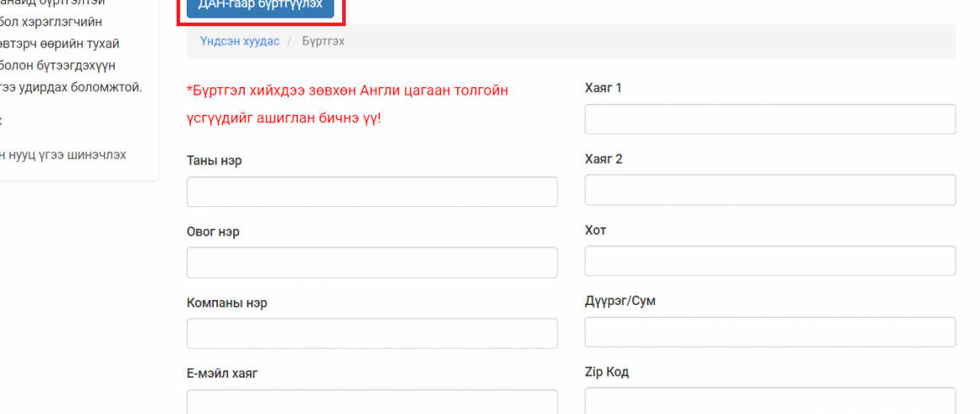Viewport: 980px width, 414px height.
Task: Open the нууц үгээ шинэчлэх sidebar link
Action: pos(63,155)
